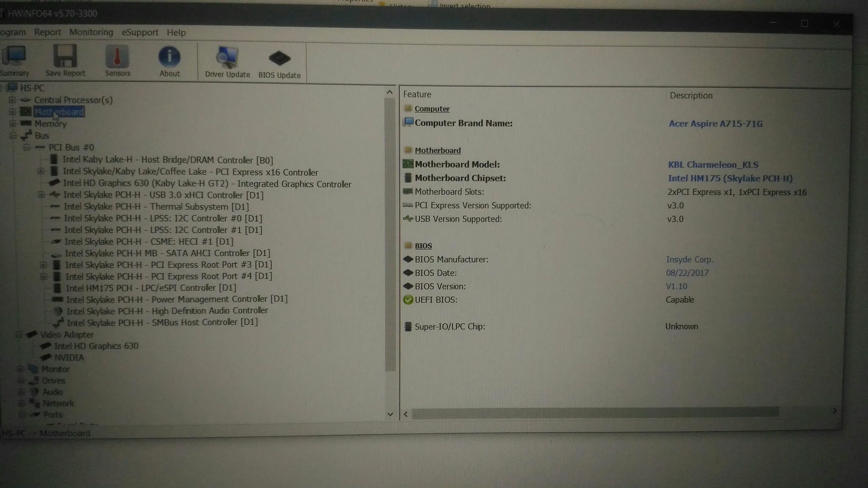Image resolution: width=868 pixels, height=488 pixels.
Task: Click the Acer Aspire A715-71G link
Action: pos(715,124)
